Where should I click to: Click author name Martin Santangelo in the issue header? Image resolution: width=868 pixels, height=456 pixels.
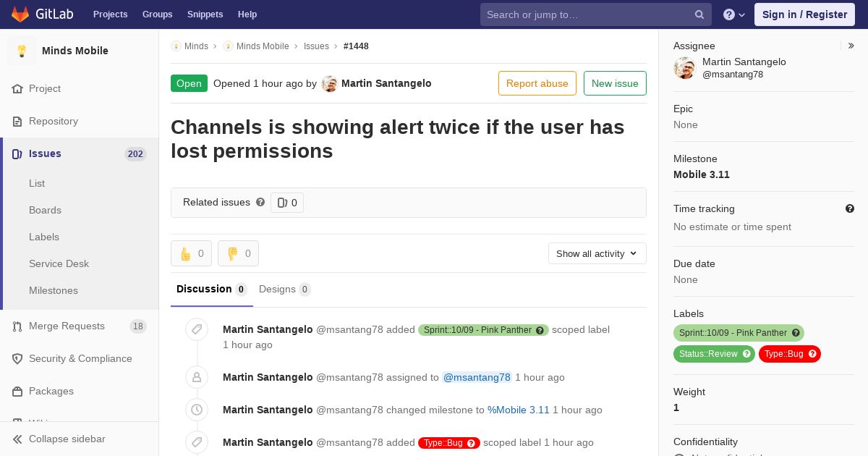[x=386, y=83]
